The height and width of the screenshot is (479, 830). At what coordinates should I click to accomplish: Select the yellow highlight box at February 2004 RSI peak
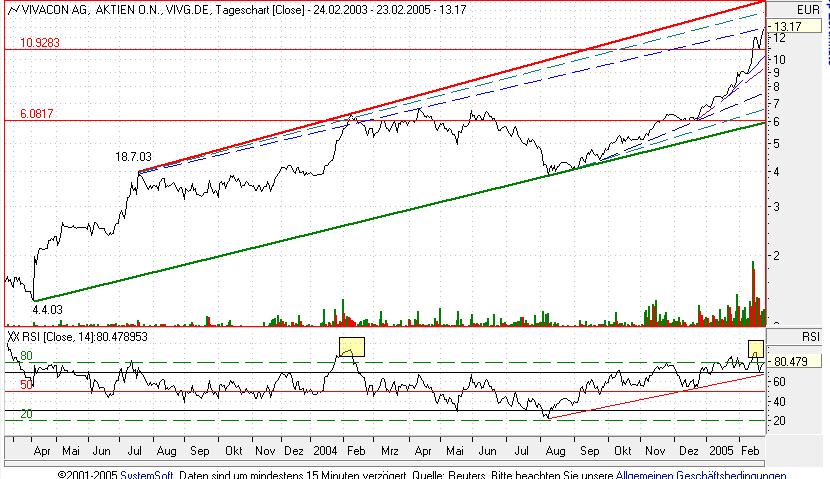(x=351, y=347)
